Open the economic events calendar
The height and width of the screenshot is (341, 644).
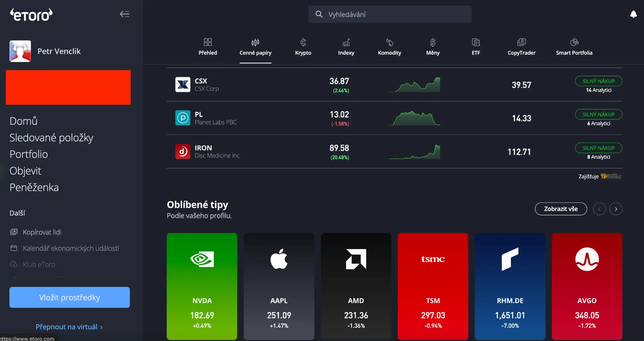point(71,248)
